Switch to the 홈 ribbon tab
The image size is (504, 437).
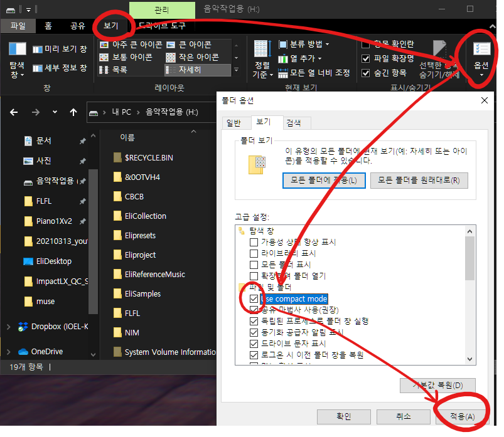pos(48,26)
